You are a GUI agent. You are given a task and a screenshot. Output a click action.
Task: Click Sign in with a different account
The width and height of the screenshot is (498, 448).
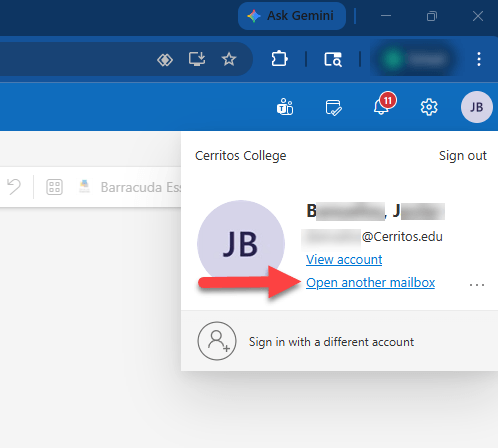[x=331, y=342]
